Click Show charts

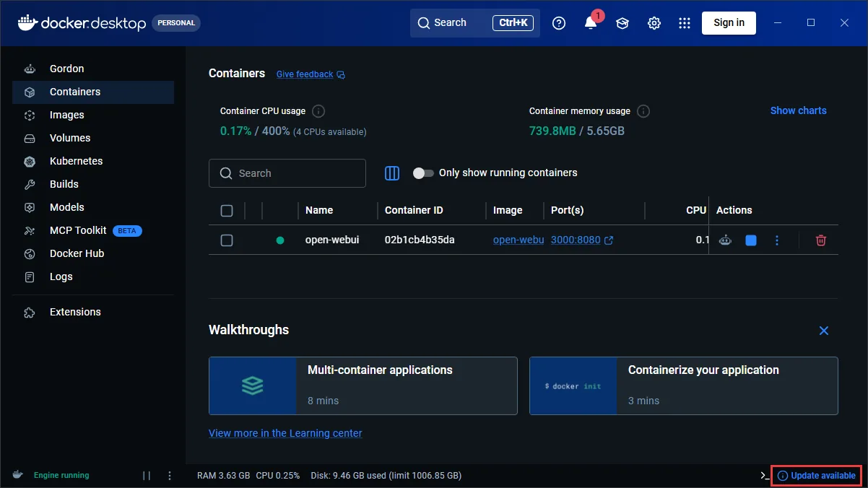[798, 110]
